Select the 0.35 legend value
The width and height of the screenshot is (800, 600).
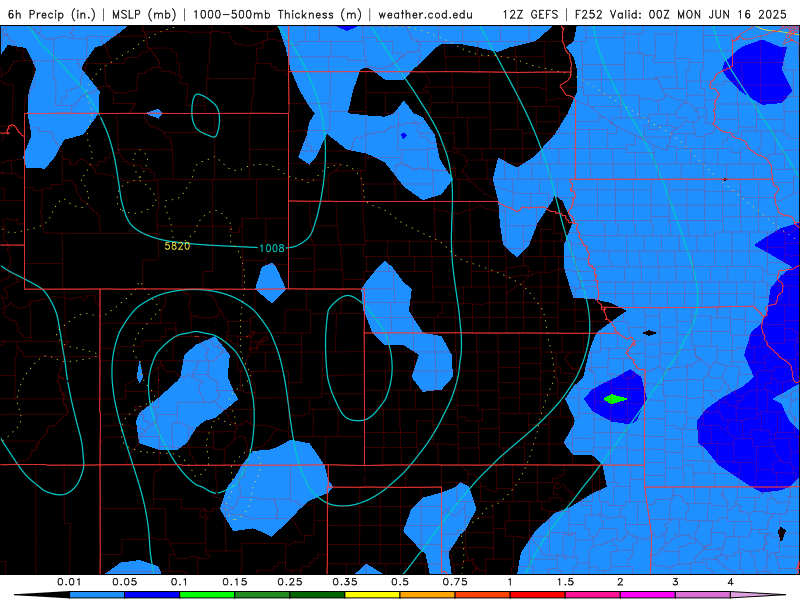pyautogui.click(x=345, y=582)
